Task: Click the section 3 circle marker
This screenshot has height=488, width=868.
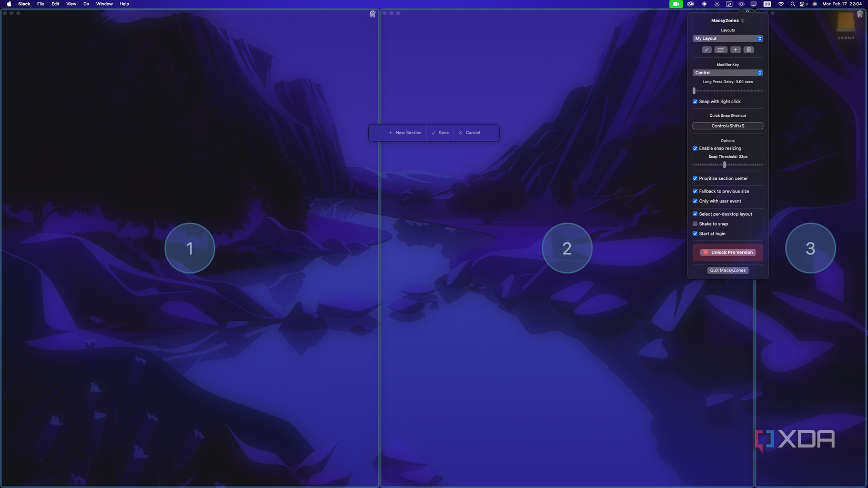Action: pos(811,248)
